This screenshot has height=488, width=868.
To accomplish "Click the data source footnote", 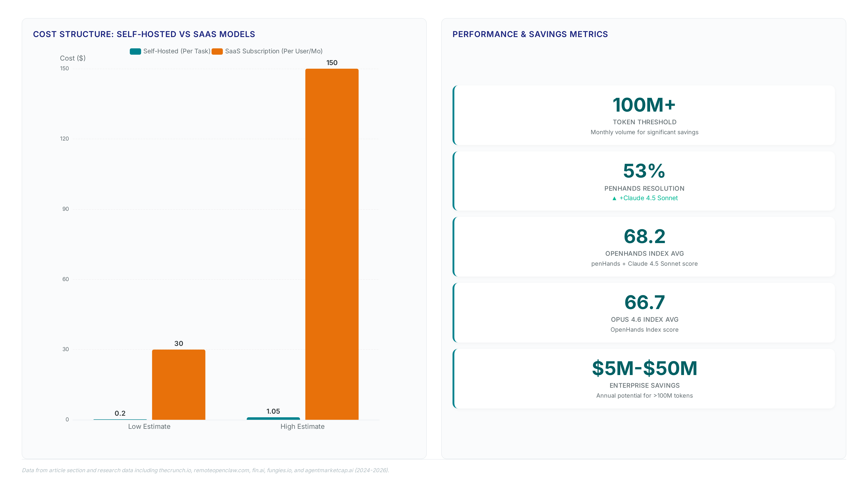I will tap(205, 470).
